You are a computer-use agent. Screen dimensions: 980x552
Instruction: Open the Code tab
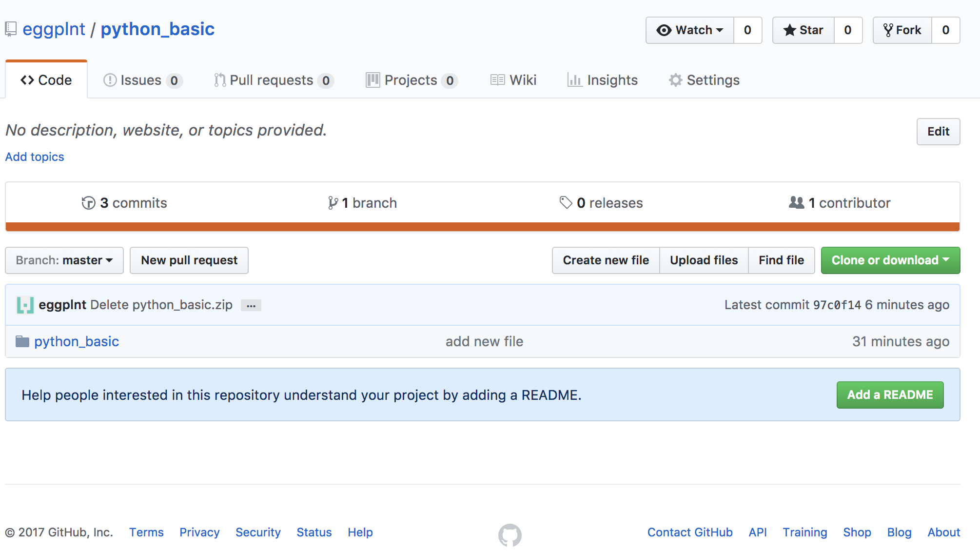tap(46, 80)
